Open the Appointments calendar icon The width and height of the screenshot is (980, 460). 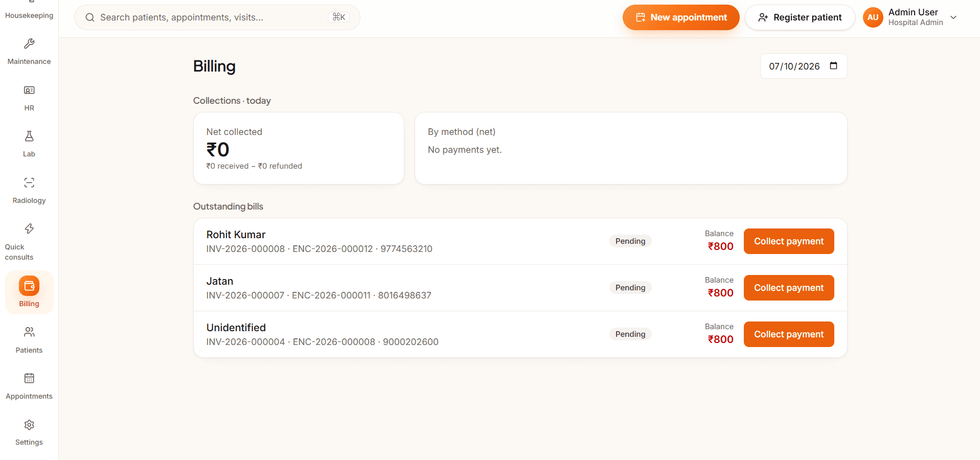[29, 378]
